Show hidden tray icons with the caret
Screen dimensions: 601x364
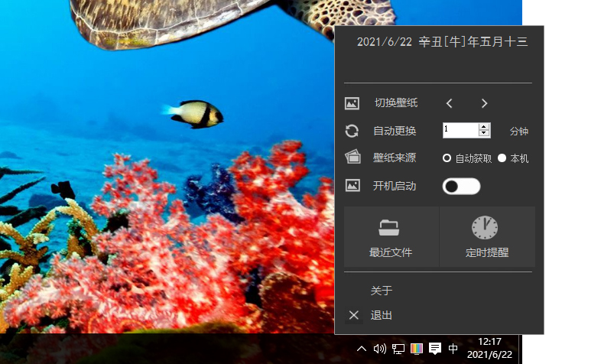click(x=362, y=349)
